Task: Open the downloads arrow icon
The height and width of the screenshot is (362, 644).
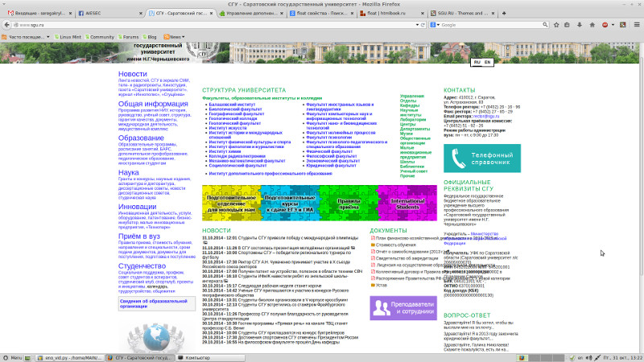Action: pos(580,25)
